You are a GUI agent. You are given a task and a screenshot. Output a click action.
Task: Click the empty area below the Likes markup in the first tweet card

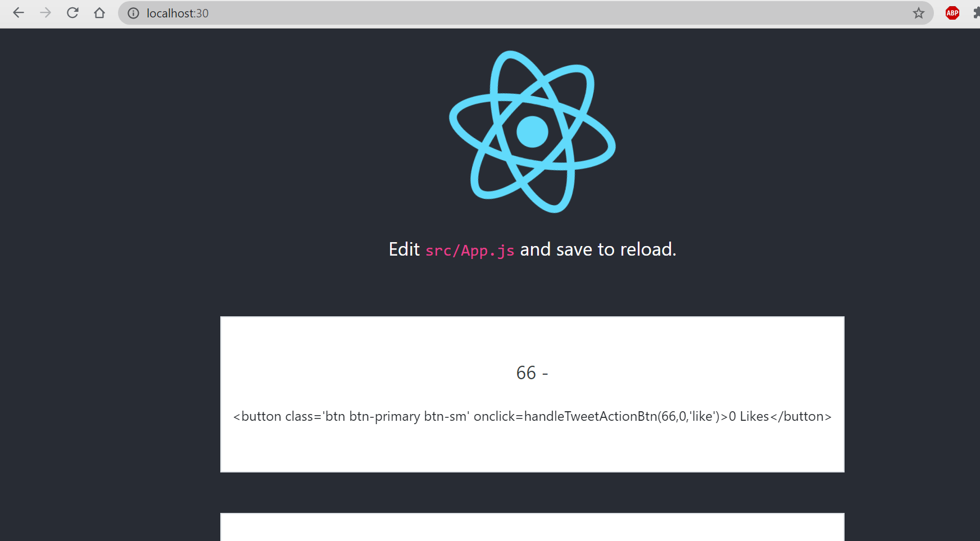[x=532, y=449]
